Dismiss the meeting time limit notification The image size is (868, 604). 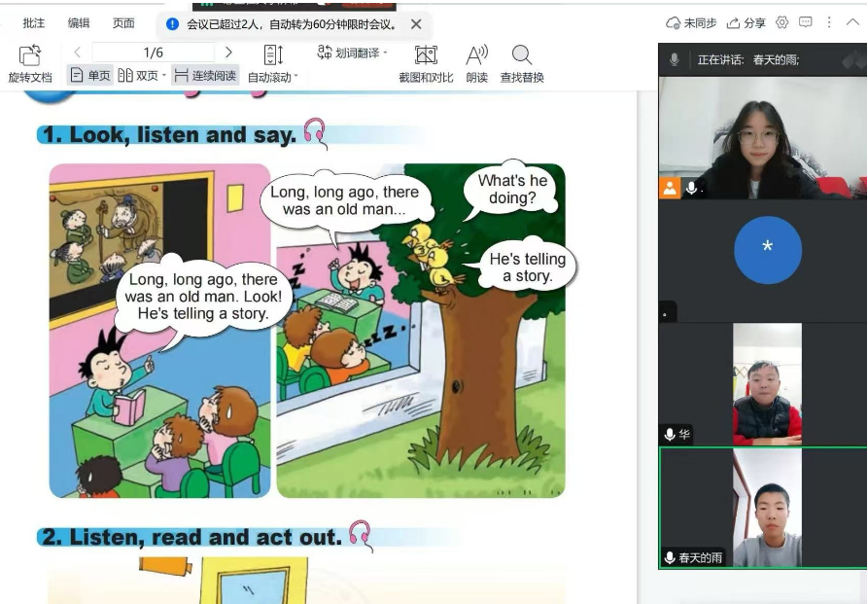(x=416, y=24)
